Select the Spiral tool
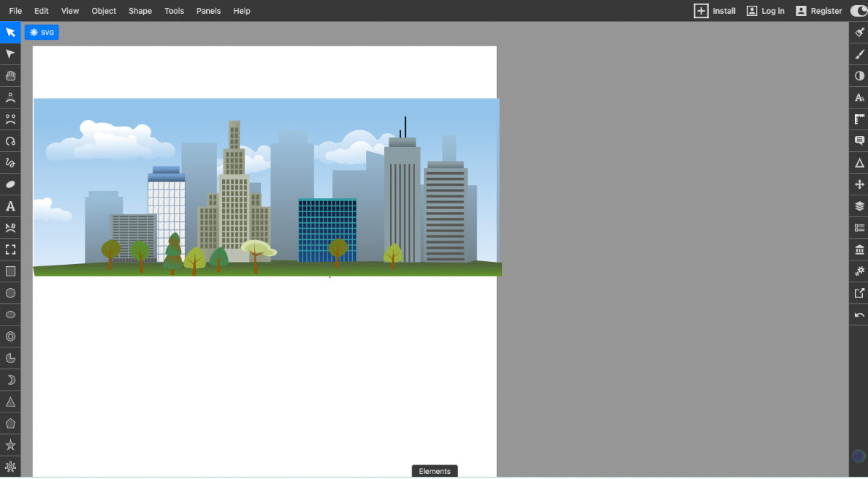The height and width of the screenshot is (479, 868). tap(10, 336)
